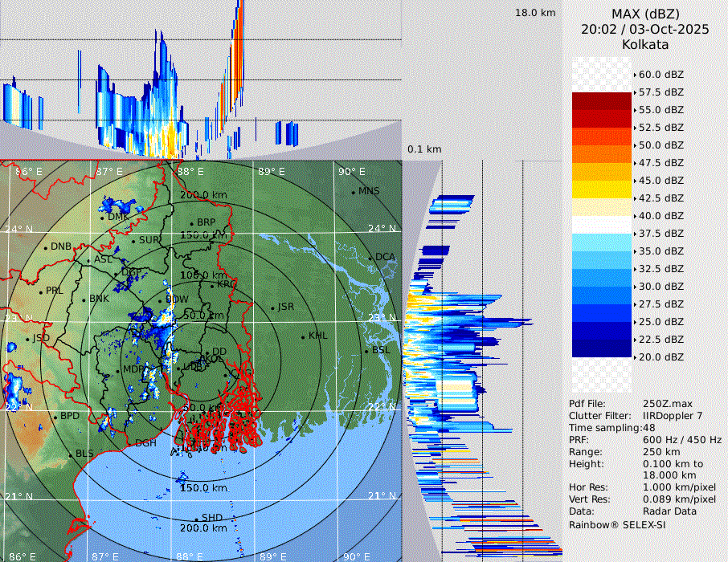728x562 pixels.
Task: Click the BLS station marker
Action: [x=70, y=454]
